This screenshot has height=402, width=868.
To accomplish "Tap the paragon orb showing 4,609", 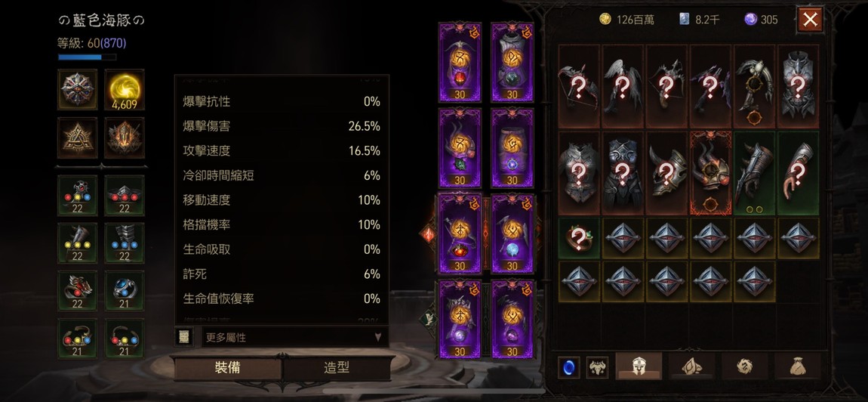I will (x=125, y=89).
